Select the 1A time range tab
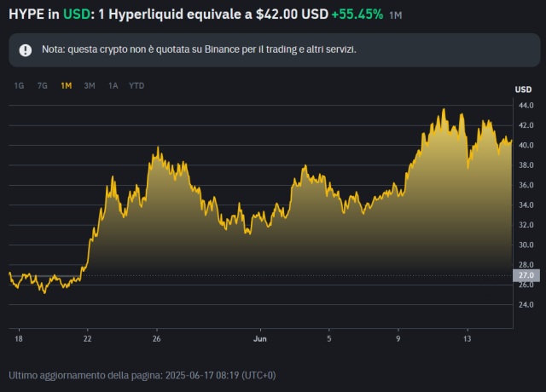546x392 pixels. tap(113, 85)
